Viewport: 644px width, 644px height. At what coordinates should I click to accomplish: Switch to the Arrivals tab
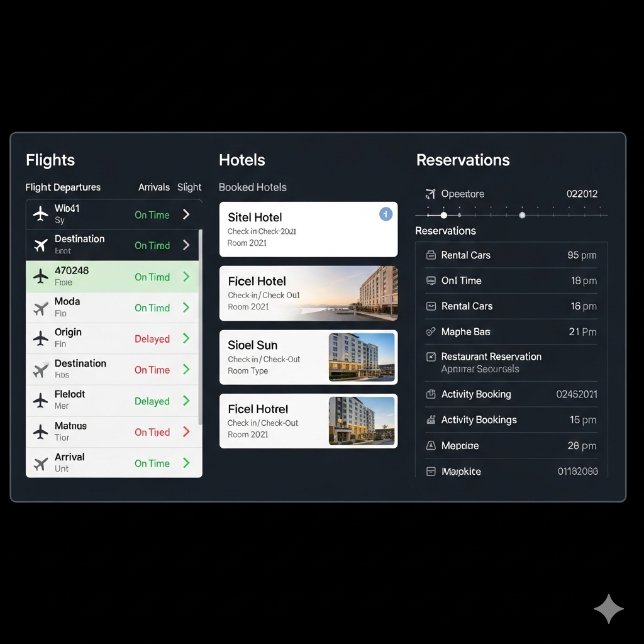click(153, 187)
